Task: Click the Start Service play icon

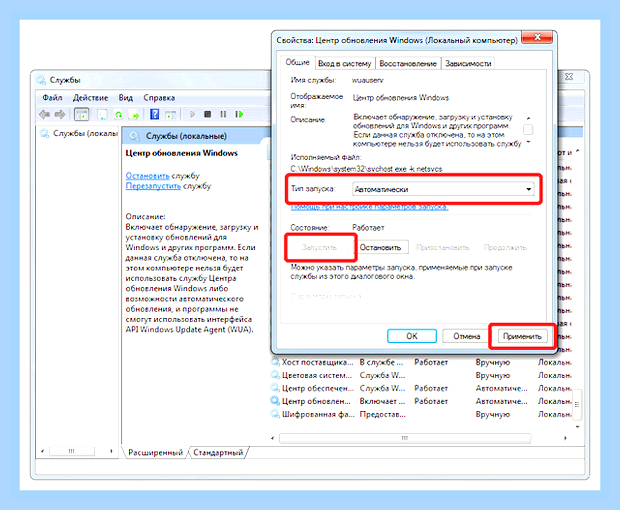Action: coord(193,114)
